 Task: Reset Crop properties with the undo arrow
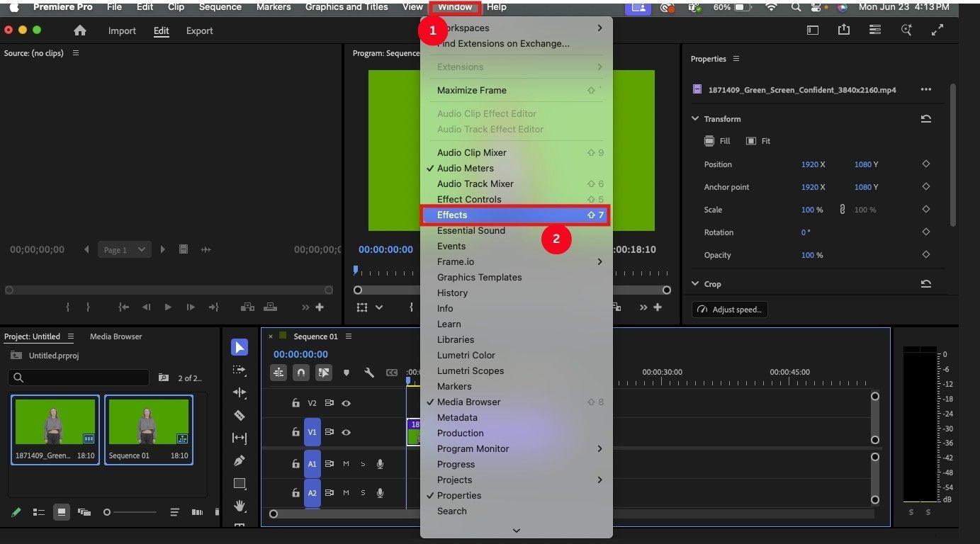tap(926, 283)
